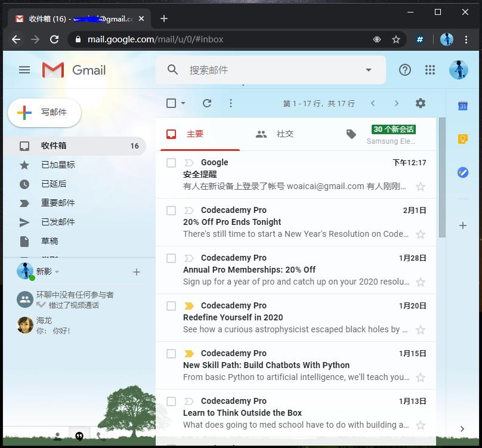This screenshot has height=448, width=482.
Task: Open Google Tasks in the side panel
Action: [462, 172]
